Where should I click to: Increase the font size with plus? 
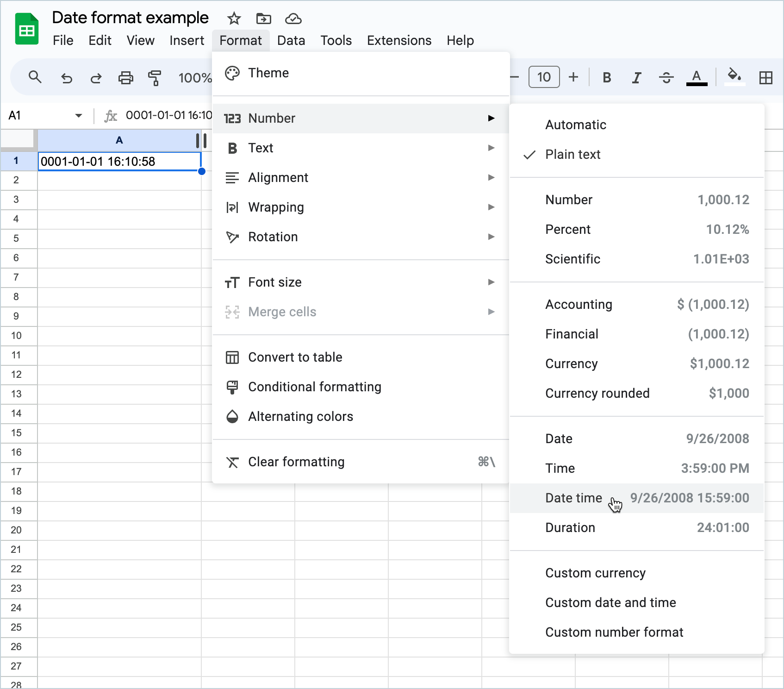(x=573, y=77)
